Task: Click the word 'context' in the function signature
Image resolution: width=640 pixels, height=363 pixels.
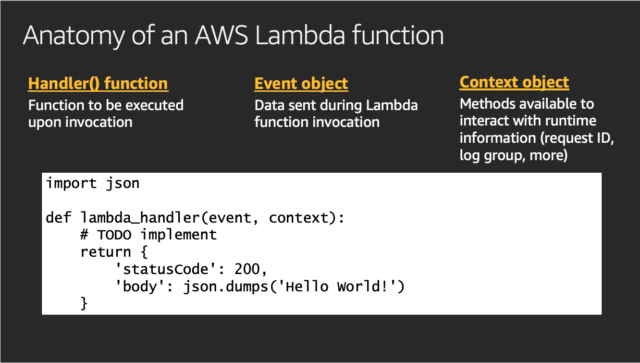Action: 299,218
